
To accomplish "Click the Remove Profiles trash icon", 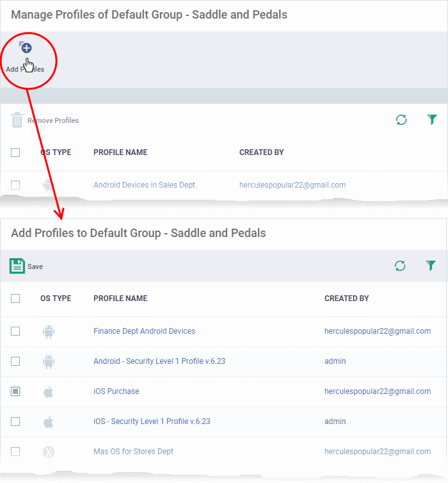I will 17,120.
